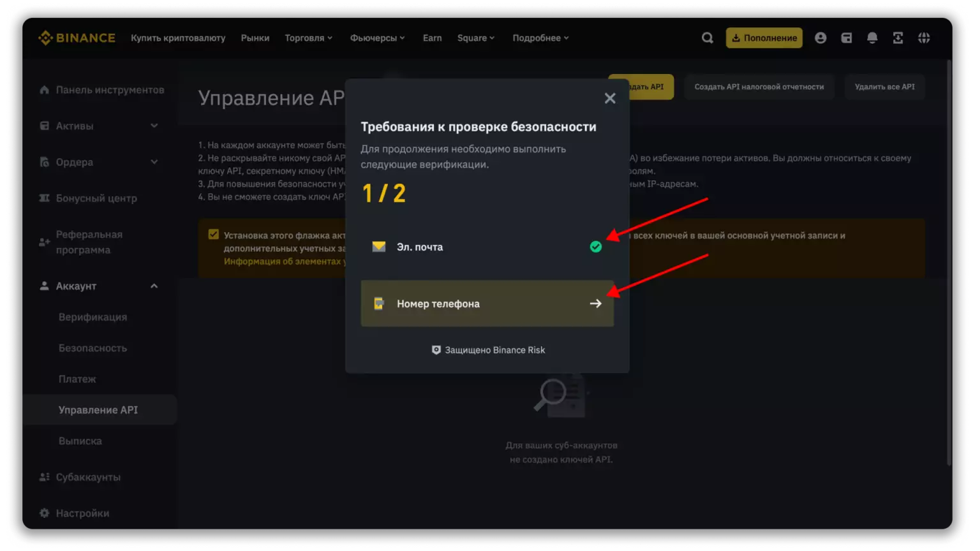The image size is (980, 551).
Task: Click the arrow in Номер телефона row
Action: (x=596, y=304)
